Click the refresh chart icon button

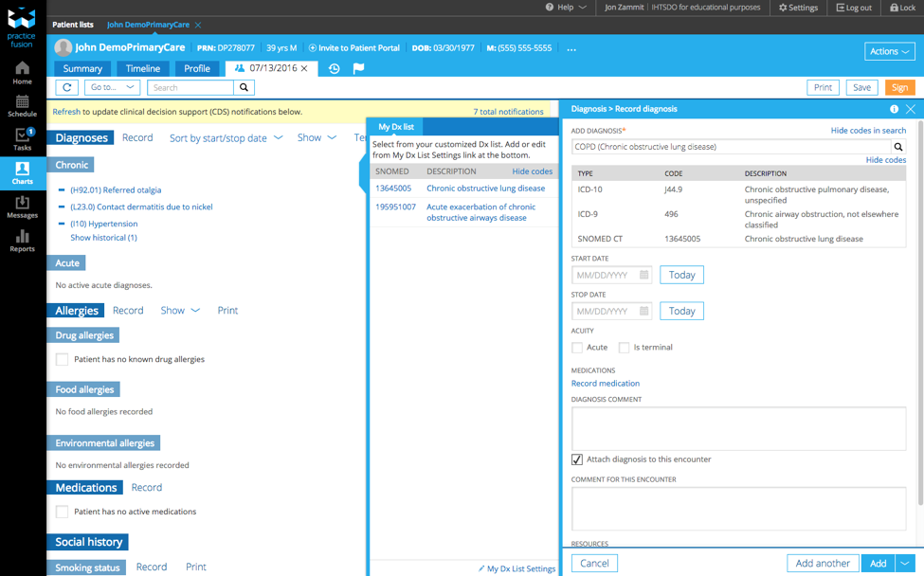click(x=66, y=87)
